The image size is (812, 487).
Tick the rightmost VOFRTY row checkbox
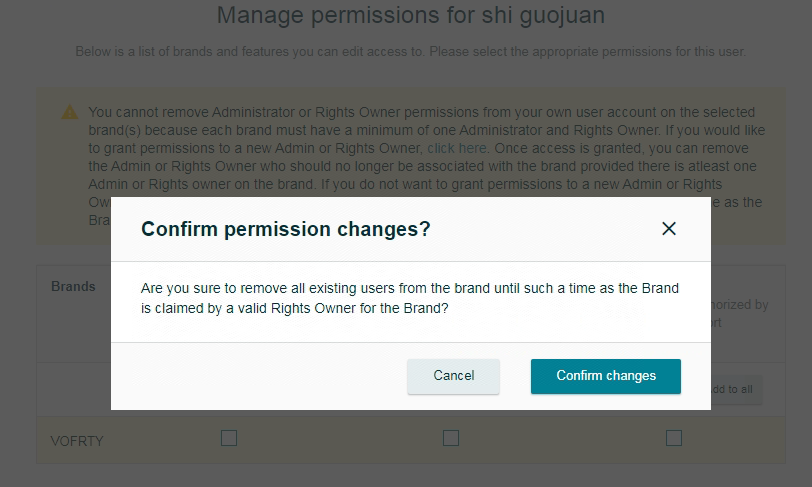tap(674, 438)
